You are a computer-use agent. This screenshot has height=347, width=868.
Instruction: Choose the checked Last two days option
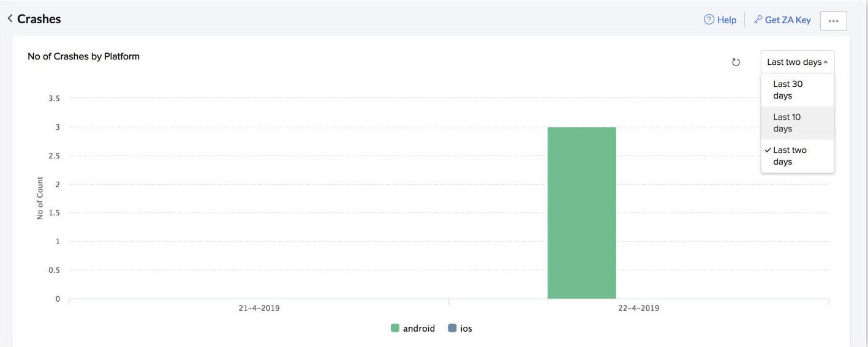tap(790, 156)
